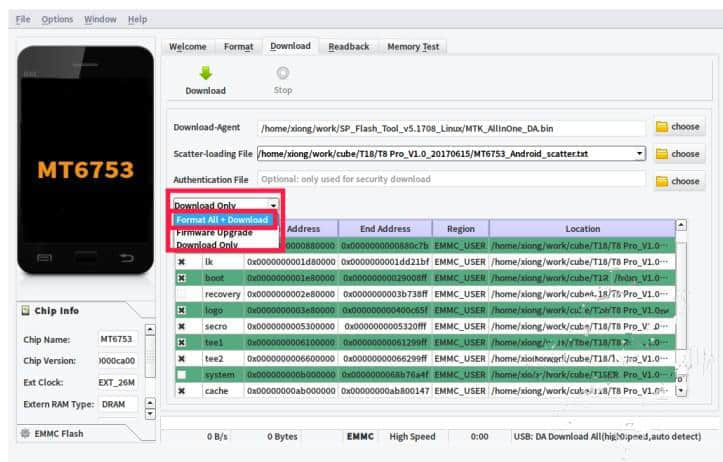The width and height of the screenshot is (723, 462).
Task: Select Format All + Download option
Action: (222, 220)
